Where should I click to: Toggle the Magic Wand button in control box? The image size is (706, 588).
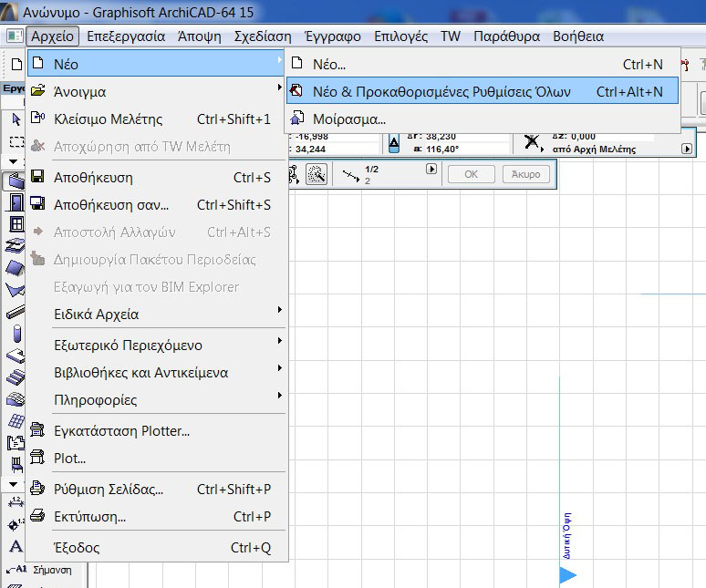coord(317,174)
